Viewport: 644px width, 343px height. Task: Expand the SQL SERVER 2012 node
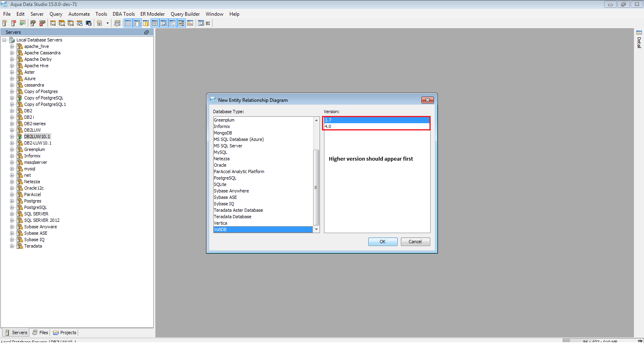pyautogui.click(x=12, y=220)
